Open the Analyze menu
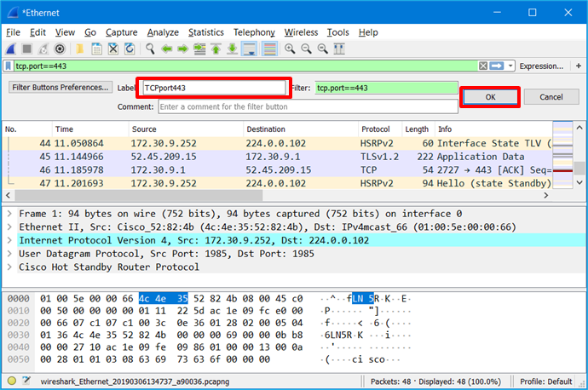 (163, 32)
